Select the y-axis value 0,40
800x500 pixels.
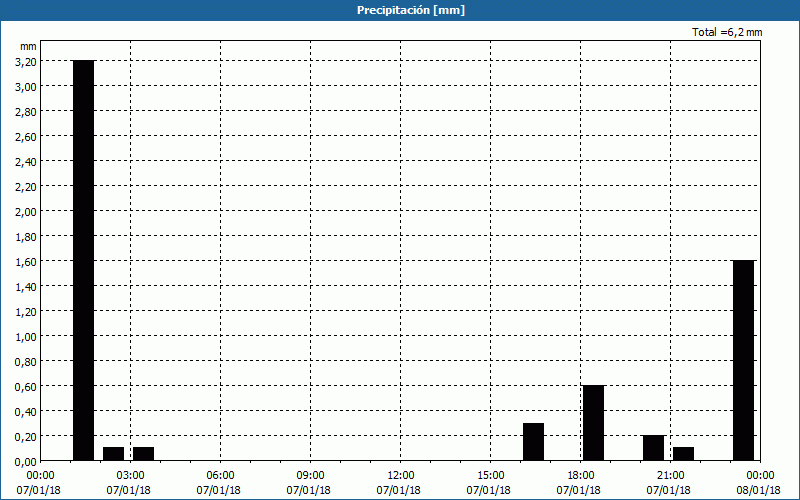pos(26,411)
